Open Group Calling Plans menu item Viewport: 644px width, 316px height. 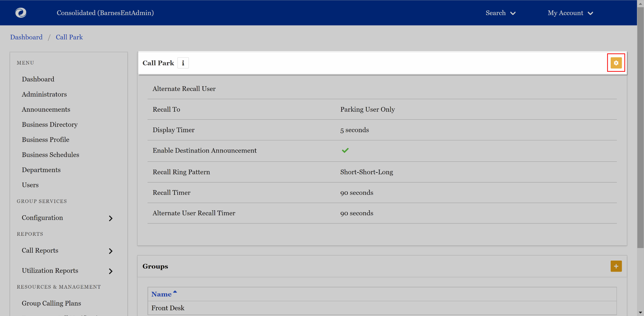[51, 303]
